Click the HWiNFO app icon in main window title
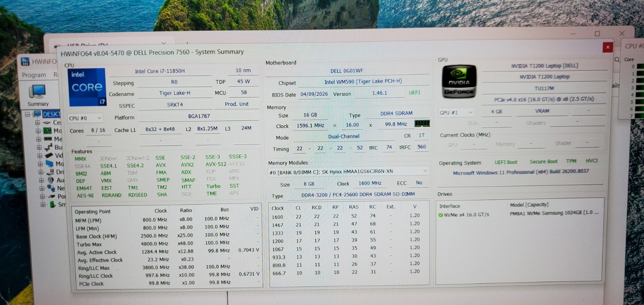Image resolution: width=644 pixels, height=305 pixels. 25,62
